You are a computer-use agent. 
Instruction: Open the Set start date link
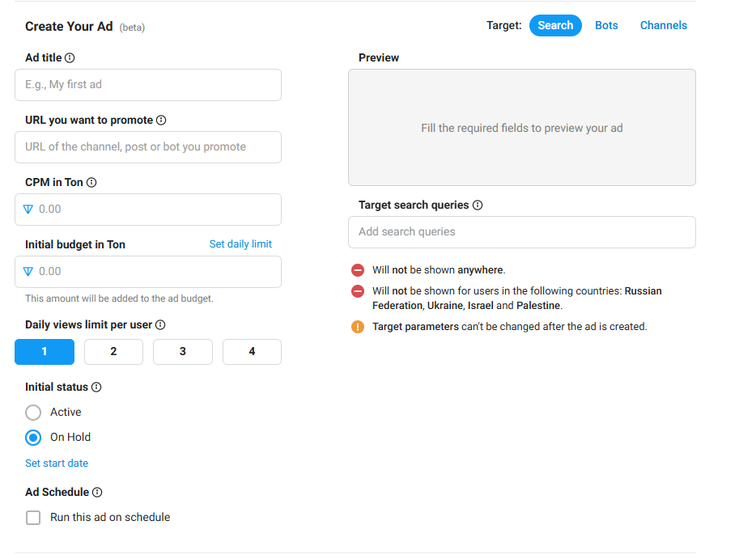point(57,464)
